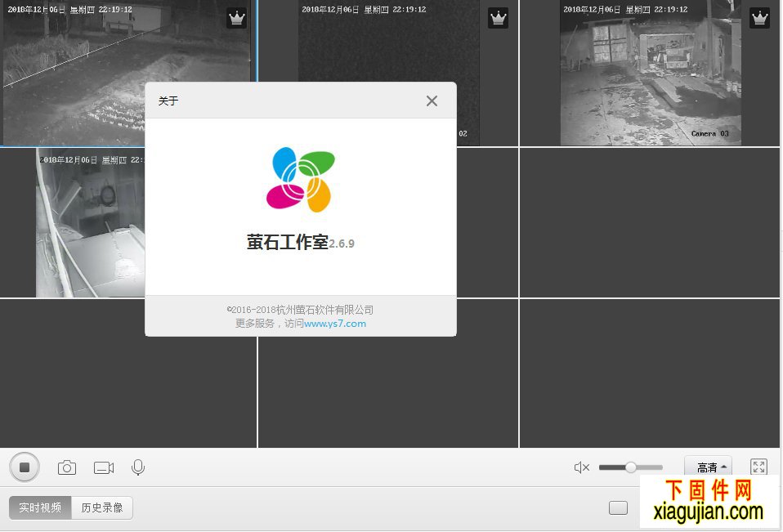Start recording with the camcorder icon
783x532 pixels.
[x=104, y=467]
